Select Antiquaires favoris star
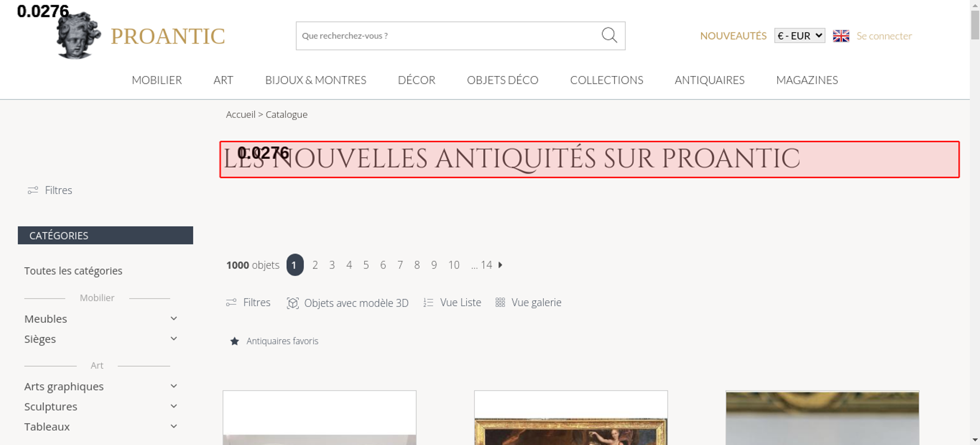 pos(235,341)
